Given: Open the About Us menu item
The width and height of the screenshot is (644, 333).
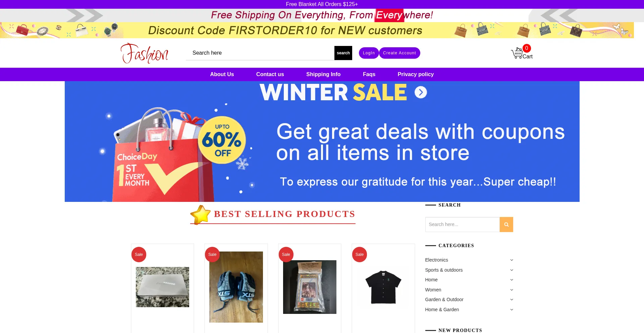Looking at the screenshot, I should (x=222, y=74).
